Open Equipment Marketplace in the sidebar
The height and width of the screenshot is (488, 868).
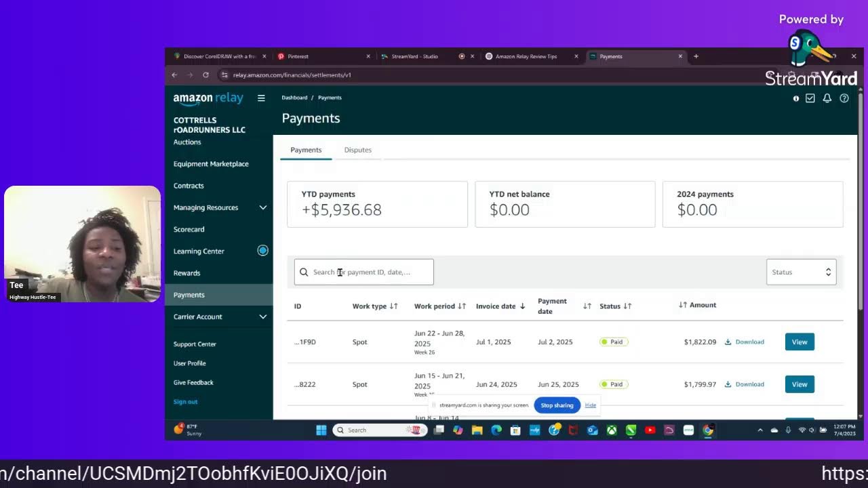[211, 164]
